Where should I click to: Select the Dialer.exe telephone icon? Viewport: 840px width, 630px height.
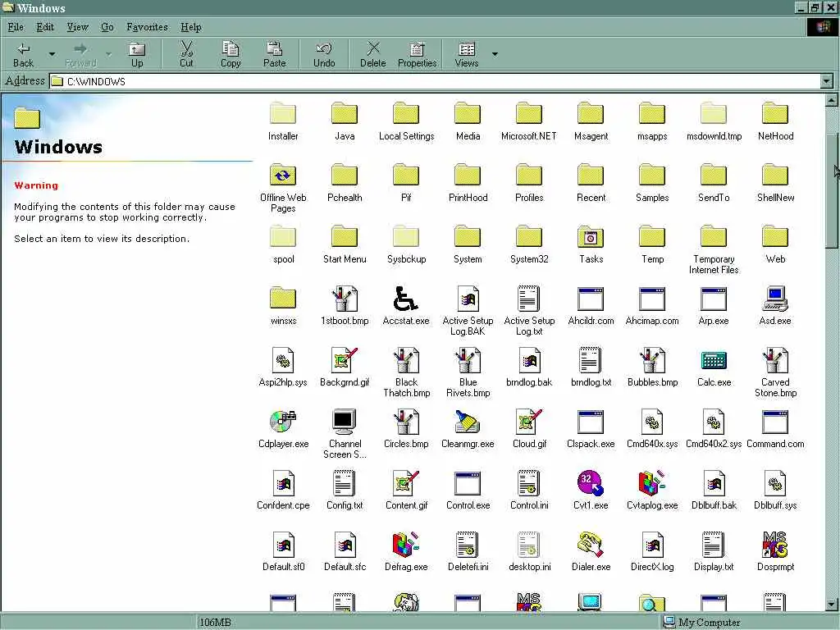(591, 545)
